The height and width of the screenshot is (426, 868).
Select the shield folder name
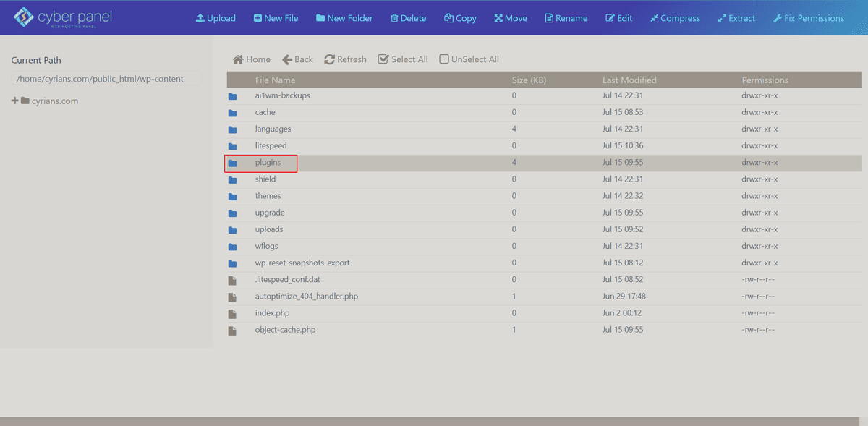tap(265, 179)
